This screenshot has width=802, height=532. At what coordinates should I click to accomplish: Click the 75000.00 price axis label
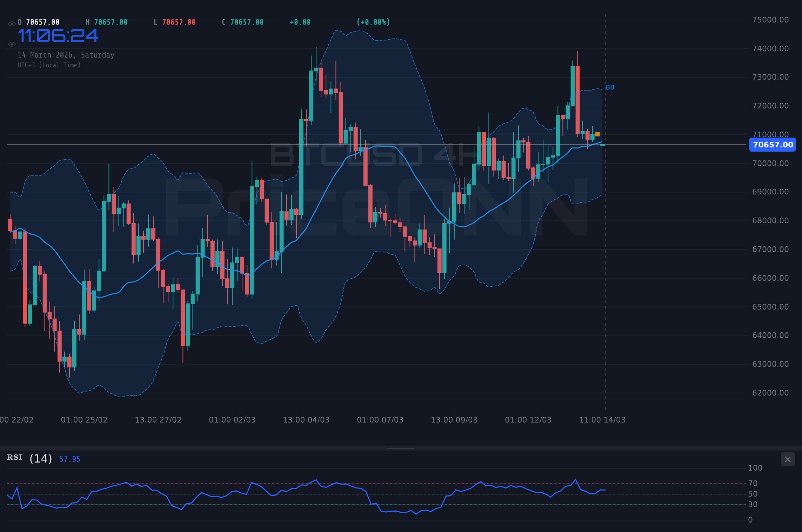pyautogui.click(x=771, y=20)
